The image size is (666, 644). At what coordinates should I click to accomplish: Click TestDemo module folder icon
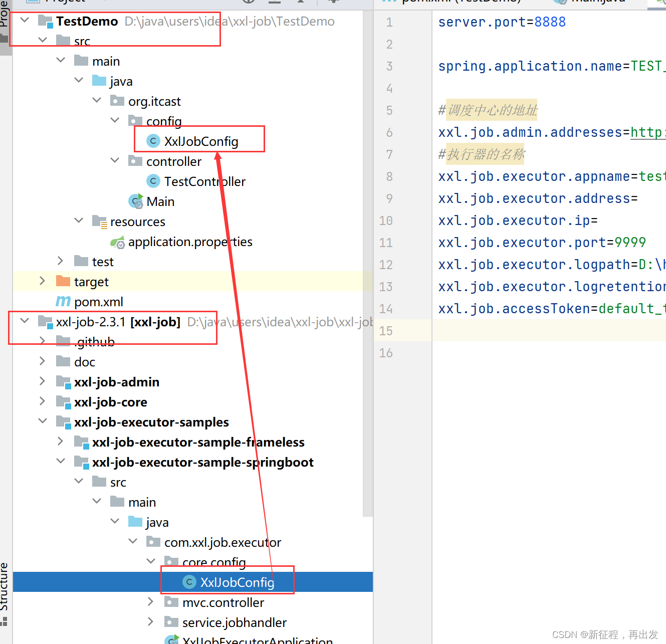46,22
